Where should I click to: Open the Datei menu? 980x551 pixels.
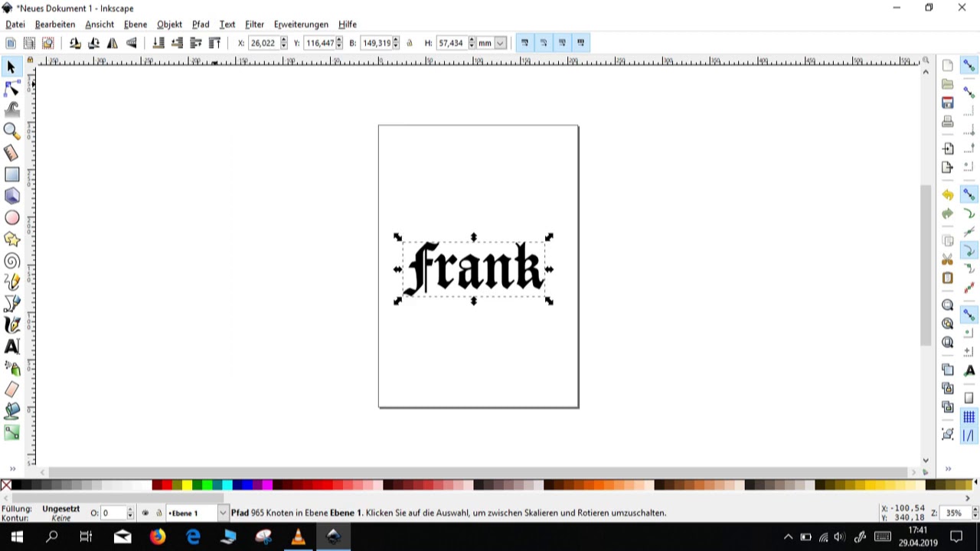point(15,24)
